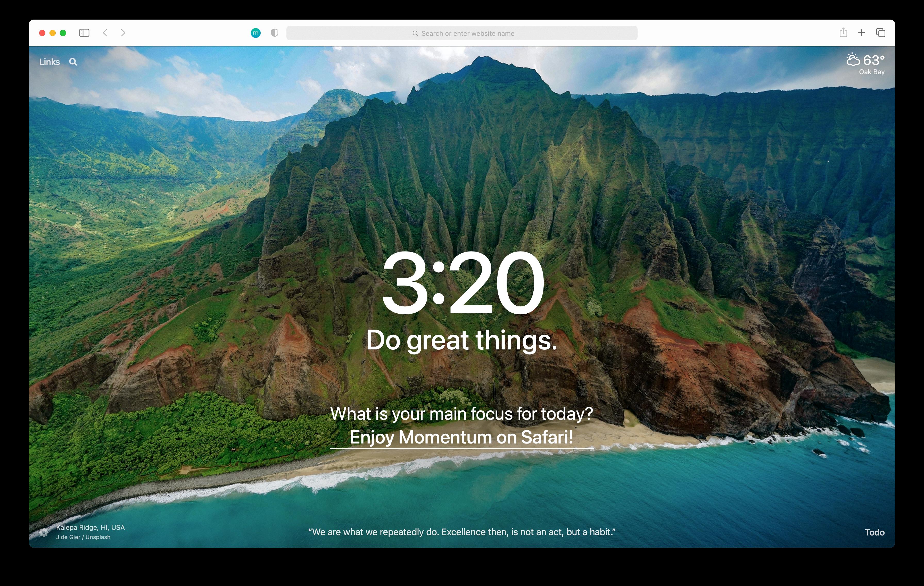Screen dimensions: 924x586
Task: Click the search magnifier in address bar
Action: (415, 34)
